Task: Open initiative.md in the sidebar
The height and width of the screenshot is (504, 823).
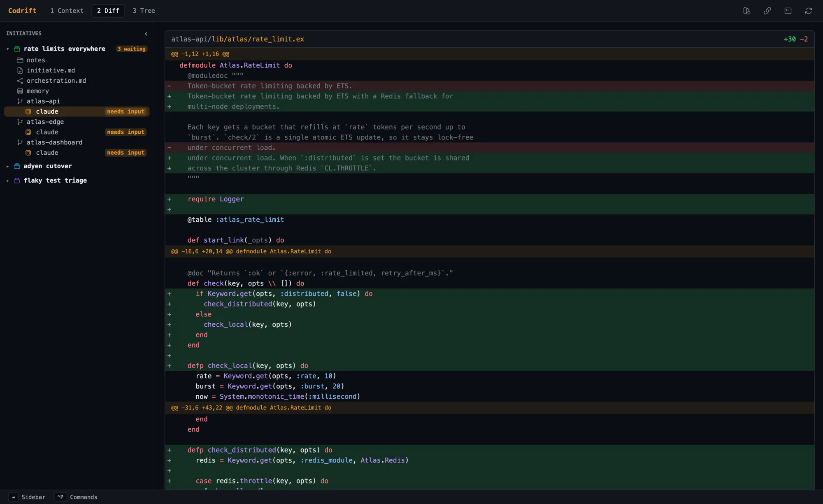Action: click(77, 70)
